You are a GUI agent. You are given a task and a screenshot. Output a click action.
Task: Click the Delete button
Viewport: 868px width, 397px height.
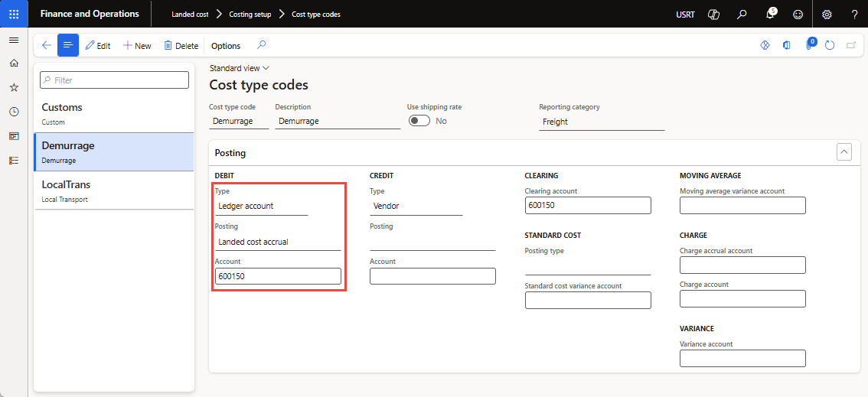181,46
